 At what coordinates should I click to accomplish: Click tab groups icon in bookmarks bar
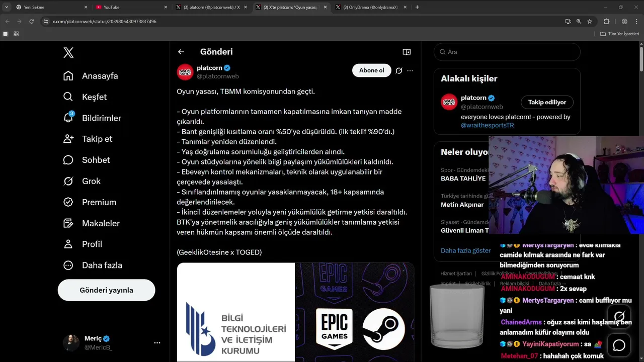6,34
